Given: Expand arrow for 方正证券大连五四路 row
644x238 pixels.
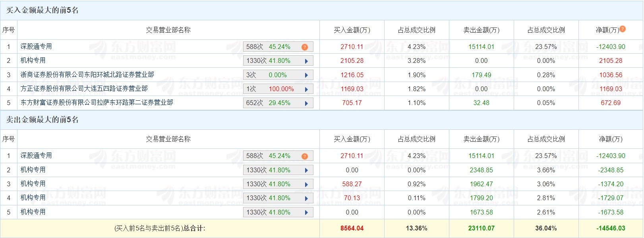Looking at the screenshot, I should click(306, 89).
